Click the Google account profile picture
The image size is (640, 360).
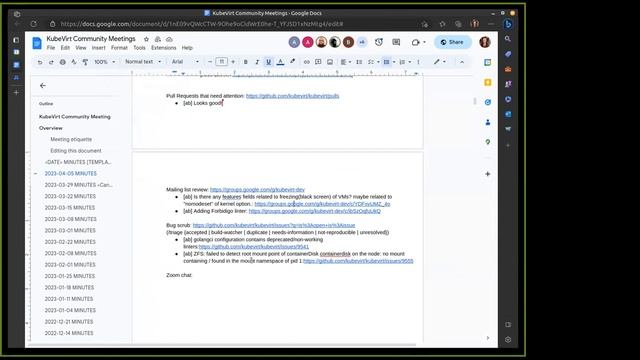[x=485, y=42]
